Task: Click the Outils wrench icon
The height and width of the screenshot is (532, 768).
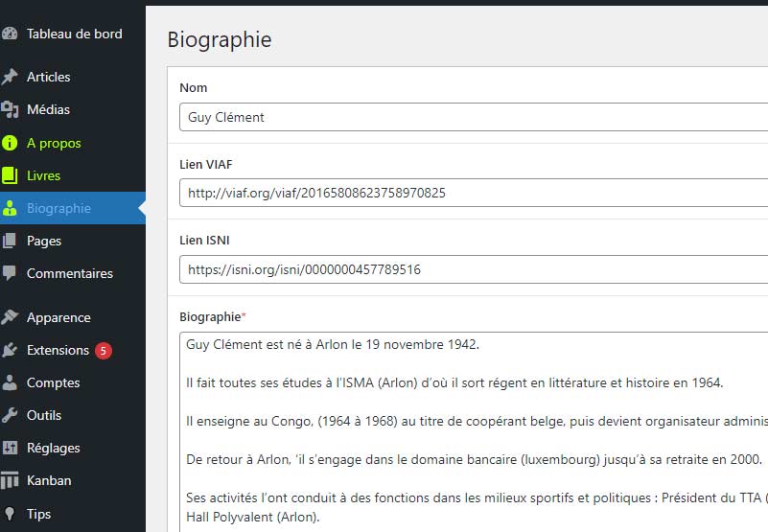Action: pos(10,415)
